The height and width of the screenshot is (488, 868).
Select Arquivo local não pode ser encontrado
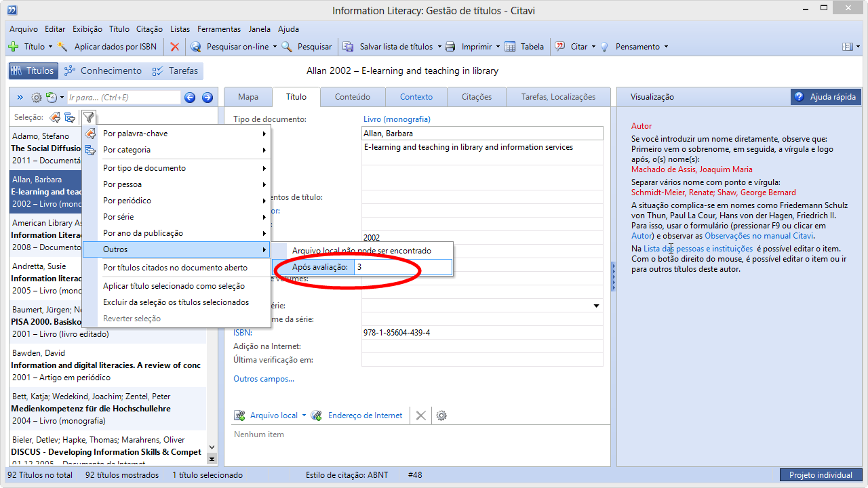pyautogui.click(x=361, y=251)
